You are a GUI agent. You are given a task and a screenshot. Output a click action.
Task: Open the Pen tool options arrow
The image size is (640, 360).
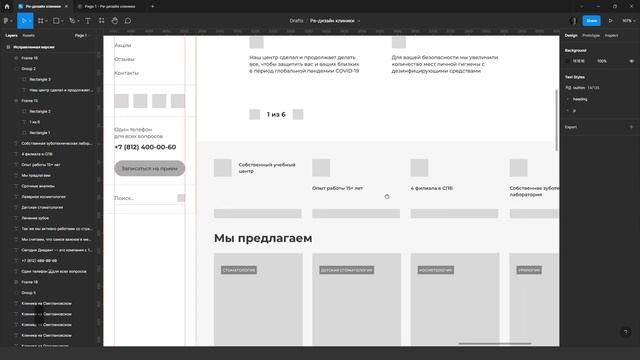(78, 21)
